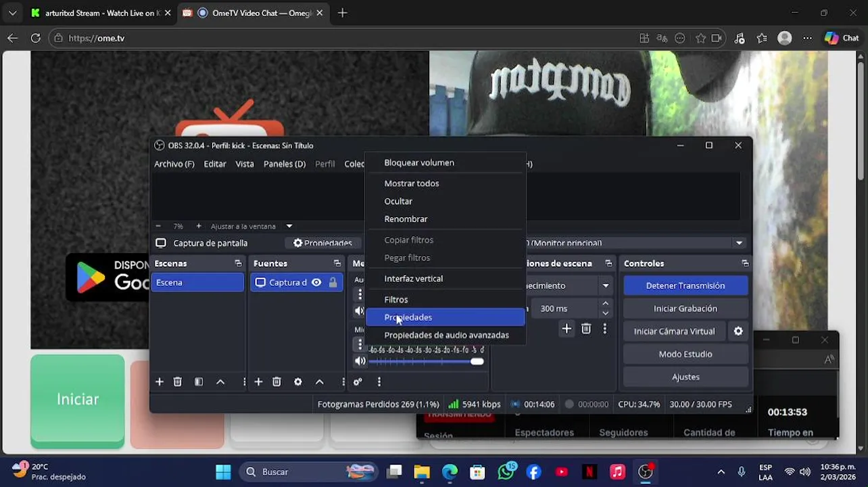
Task: Click the taskbar Buscar search box
Action: pyautogui.click(x=309, y=472)
